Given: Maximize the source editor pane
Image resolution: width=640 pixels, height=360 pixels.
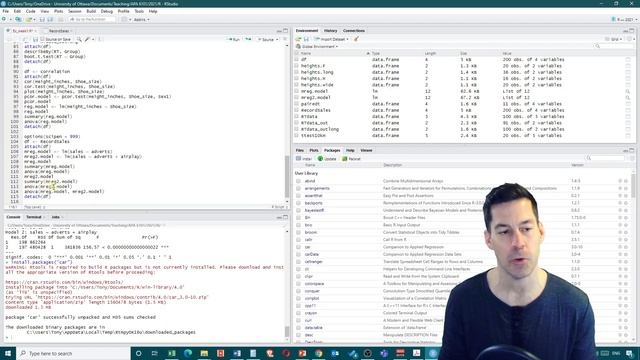Looking at the screenshot, I should [x=285, y=31].
